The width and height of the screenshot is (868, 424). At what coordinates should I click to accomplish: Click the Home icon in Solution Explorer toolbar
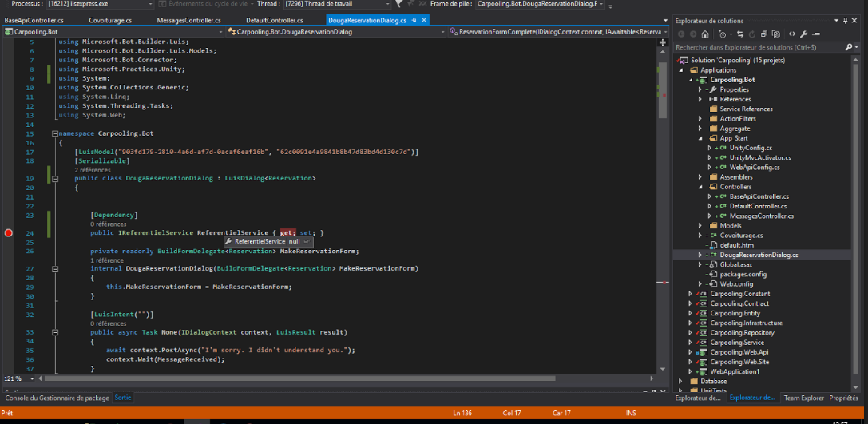tap(705, 34)
